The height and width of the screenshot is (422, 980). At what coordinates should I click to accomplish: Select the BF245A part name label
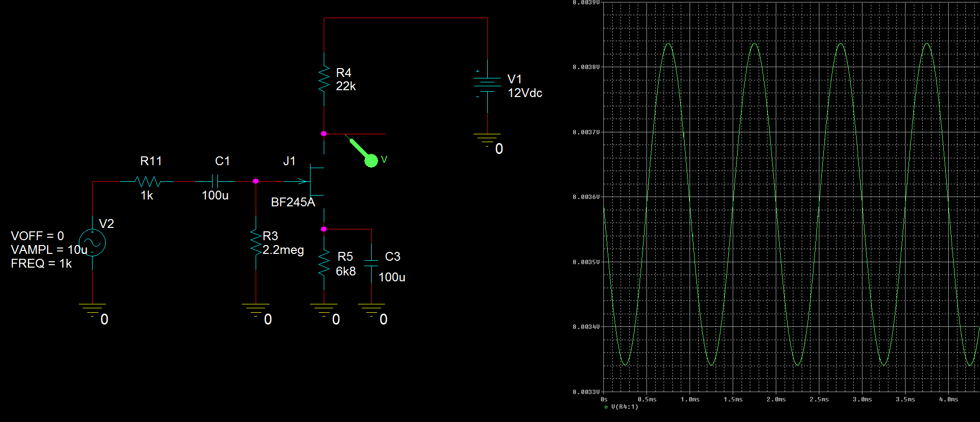pos(293,202)
